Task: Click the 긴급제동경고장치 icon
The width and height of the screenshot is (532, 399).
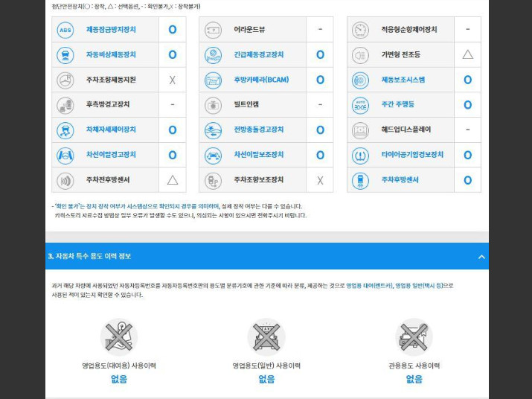Action: pos(213,55)
